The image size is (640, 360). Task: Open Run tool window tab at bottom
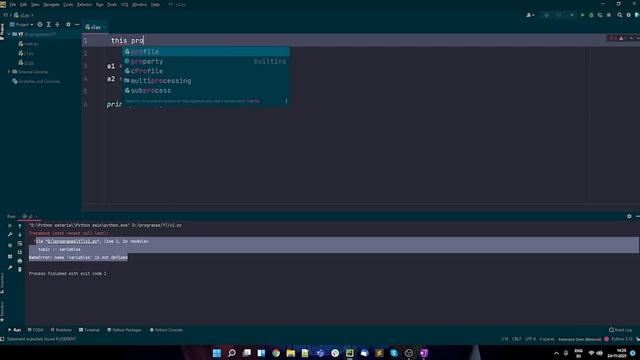coord(14,330)
